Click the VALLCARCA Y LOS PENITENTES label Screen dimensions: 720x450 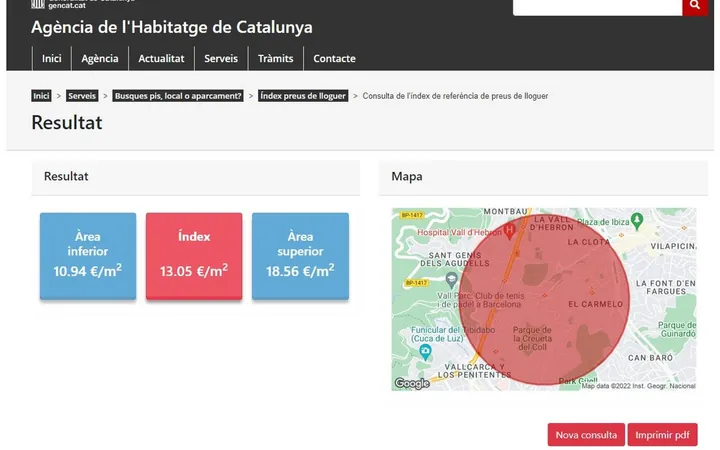coord(474,371)
